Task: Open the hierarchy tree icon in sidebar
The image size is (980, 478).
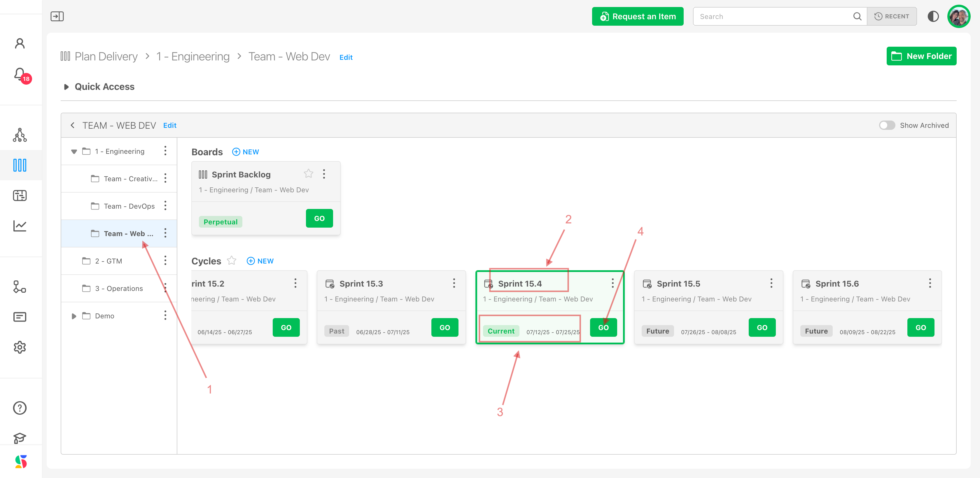Action: (20, 135)
